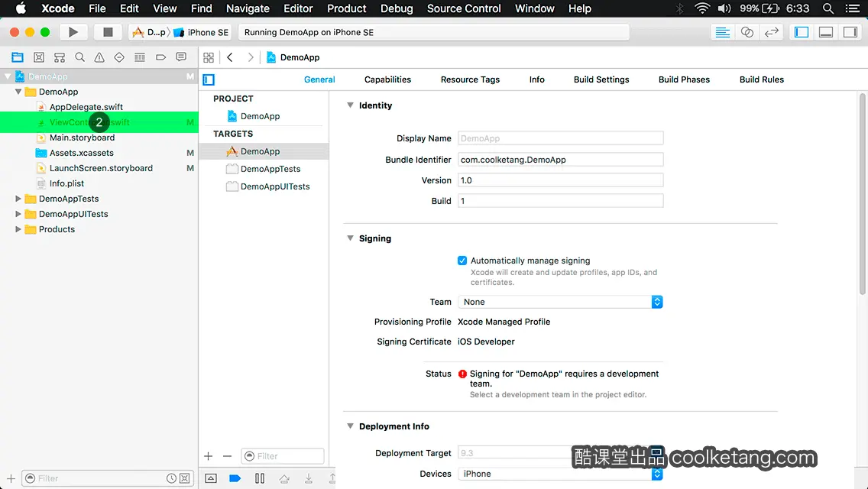
Task: Open the Wi-Fi status menu
Action: point(702,8)
